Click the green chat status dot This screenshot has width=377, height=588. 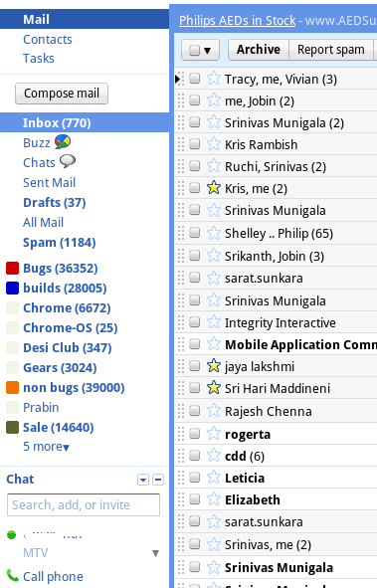[x=12, y=534]
